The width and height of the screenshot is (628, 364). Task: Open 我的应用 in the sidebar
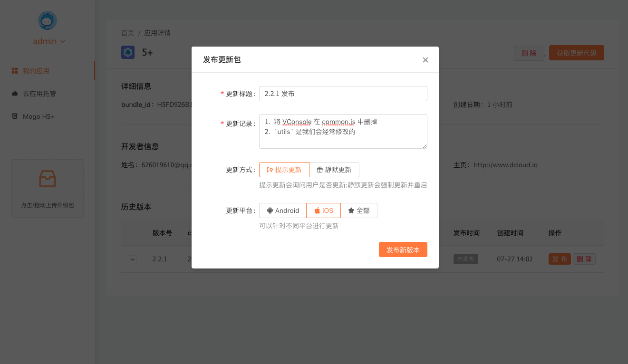[x=36, y=71]
